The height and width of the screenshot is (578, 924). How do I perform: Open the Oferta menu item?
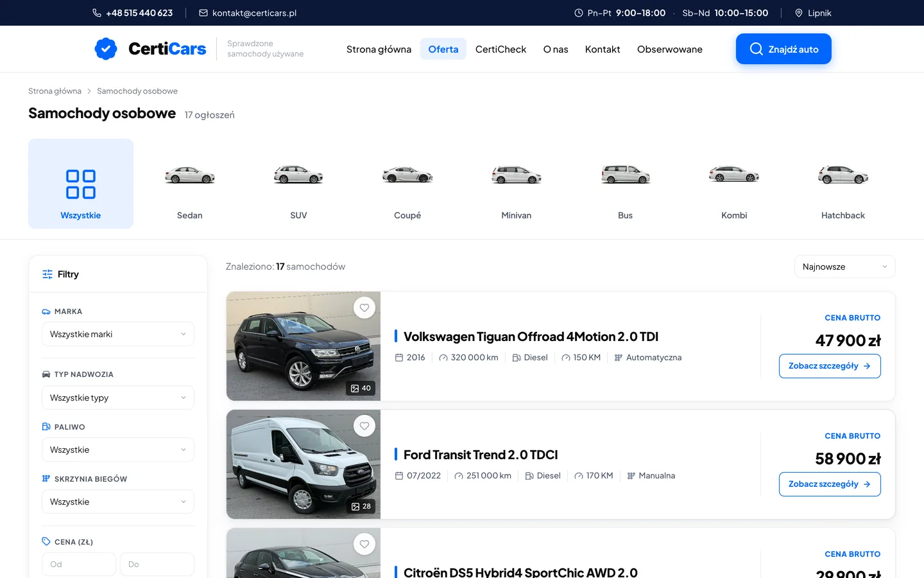pyautogui.click(x=443, y=49)
